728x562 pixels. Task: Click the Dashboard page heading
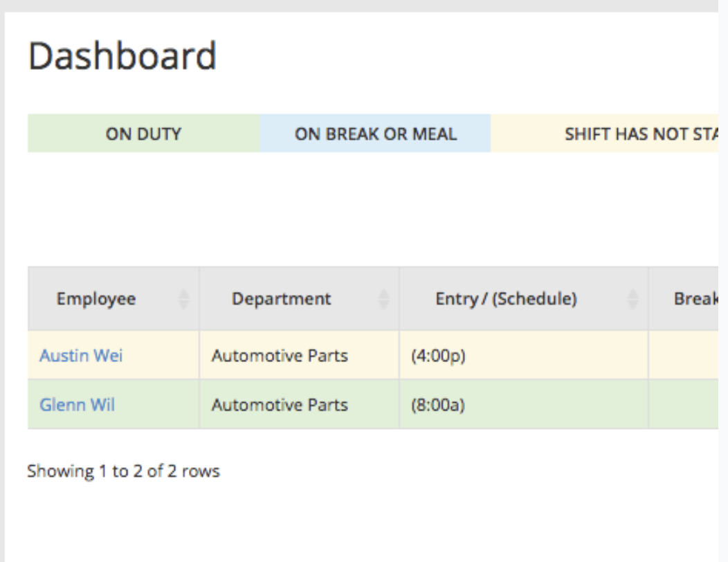pos(122,57)
